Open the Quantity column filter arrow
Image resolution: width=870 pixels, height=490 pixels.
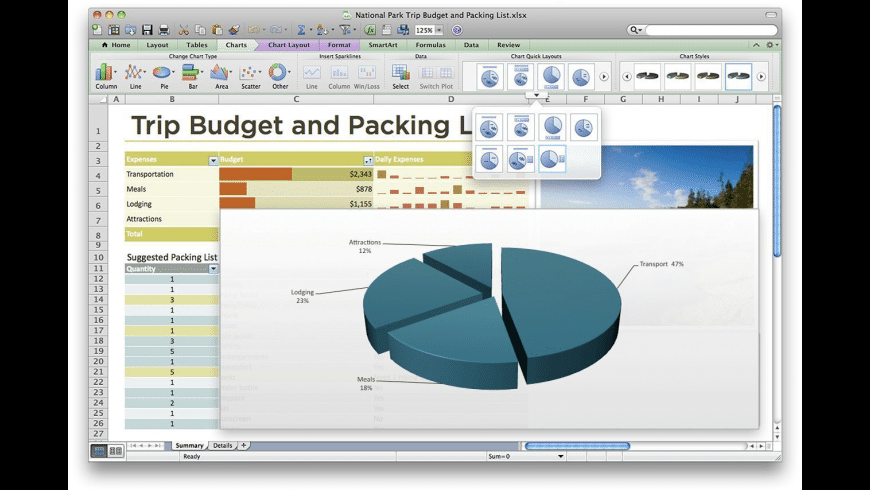coord(213,269)
